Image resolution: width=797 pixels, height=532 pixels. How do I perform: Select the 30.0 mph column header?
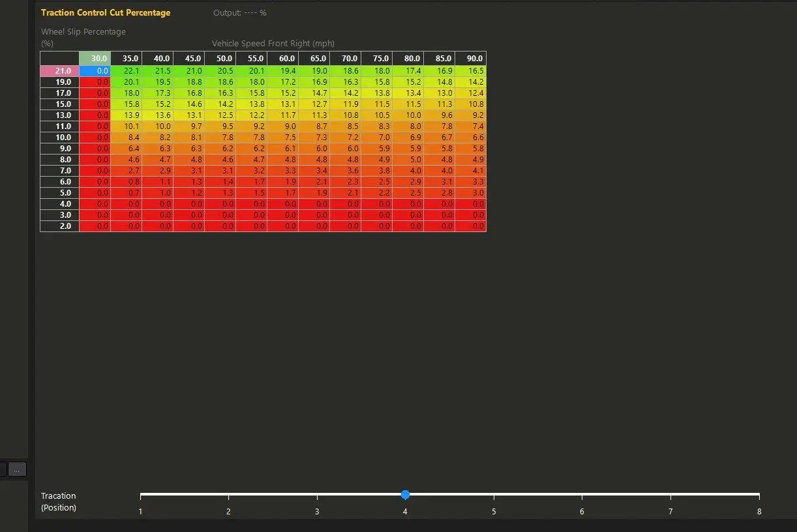click(x=95, y=59)
